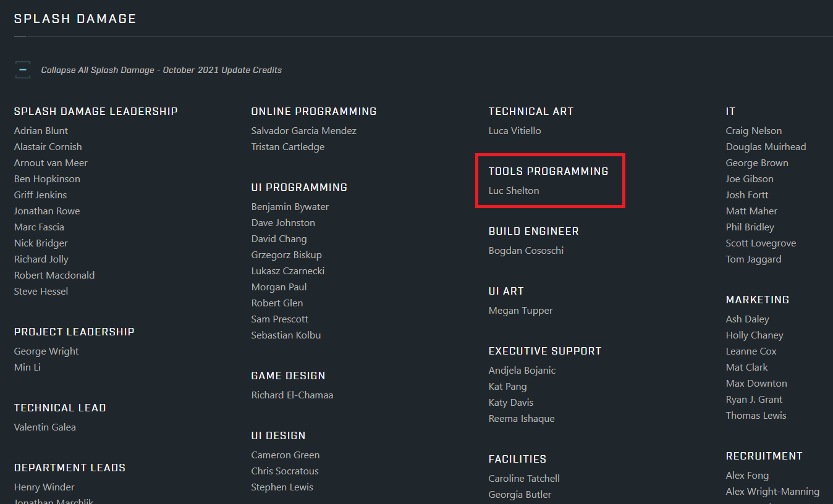Select the UI DESIGN heading
Image resolution: width=833 pixels, height=504 pixels.
[279, 435]
